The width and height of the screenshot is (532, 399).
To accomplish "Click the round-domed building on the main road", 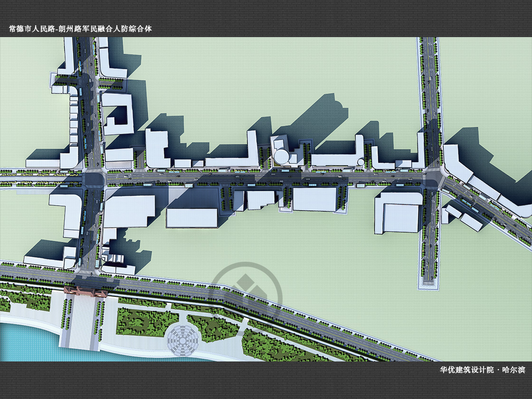I will (281, 157).
